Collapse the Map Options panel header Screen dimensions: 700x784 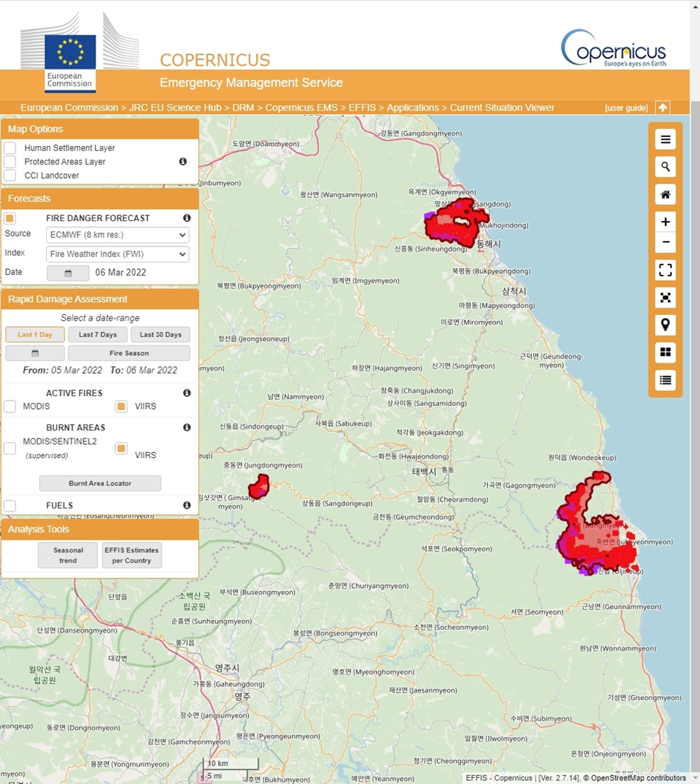coord(100,129)
